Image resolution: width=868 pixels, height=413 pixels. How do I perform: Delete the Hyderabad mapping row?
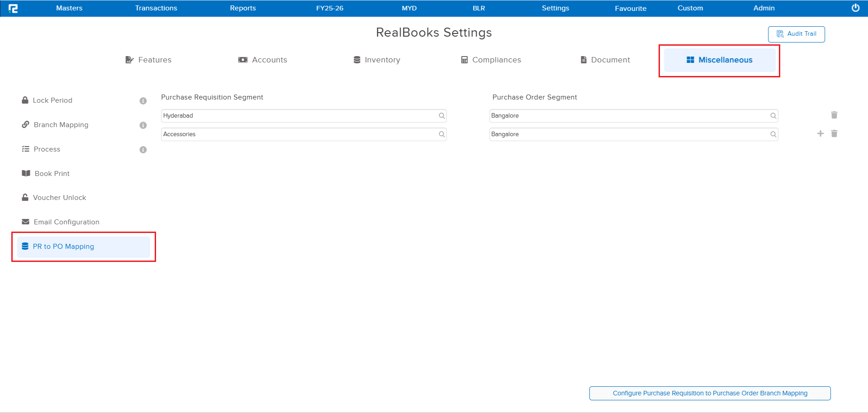[x=834, y=115]
